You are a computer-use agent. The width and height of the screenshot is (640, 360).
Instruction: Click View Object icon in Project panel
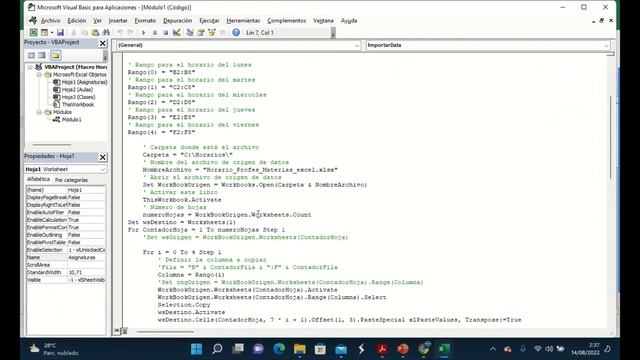[42, 55]
